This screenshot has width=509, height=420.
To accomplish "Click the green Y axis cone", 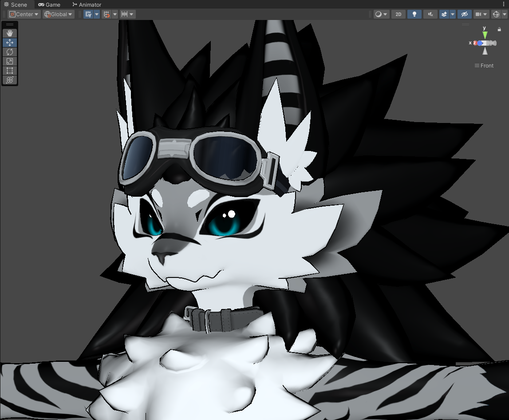I will 485,35.
